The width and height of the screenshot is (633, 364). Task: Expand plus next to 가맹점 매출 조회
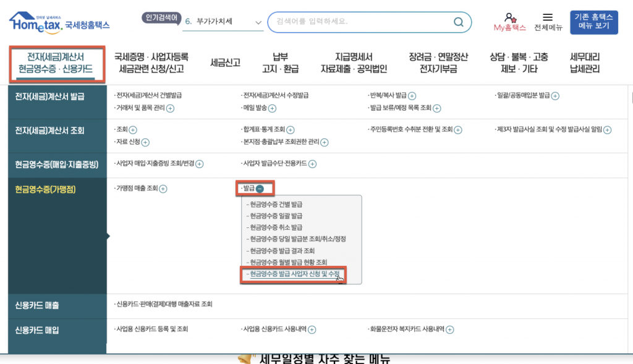[x=163, y=188]
